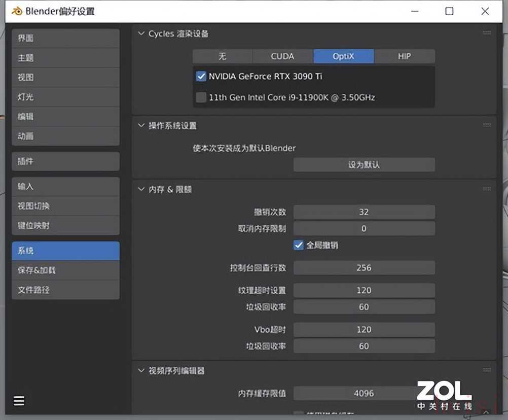Click the Blender logo in title bar

(17, 11)
